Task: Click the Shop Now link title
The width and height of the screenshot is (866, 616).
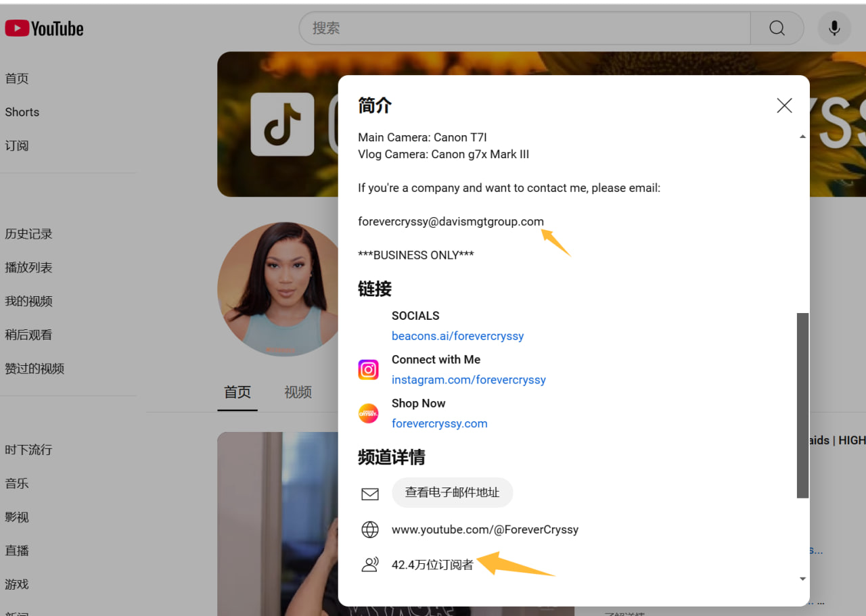Action: point(419,403)
